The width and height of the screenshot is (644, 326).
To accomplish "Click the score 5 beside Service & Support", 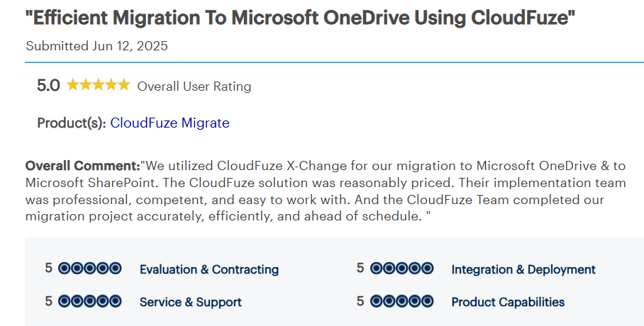I will 48,301.
